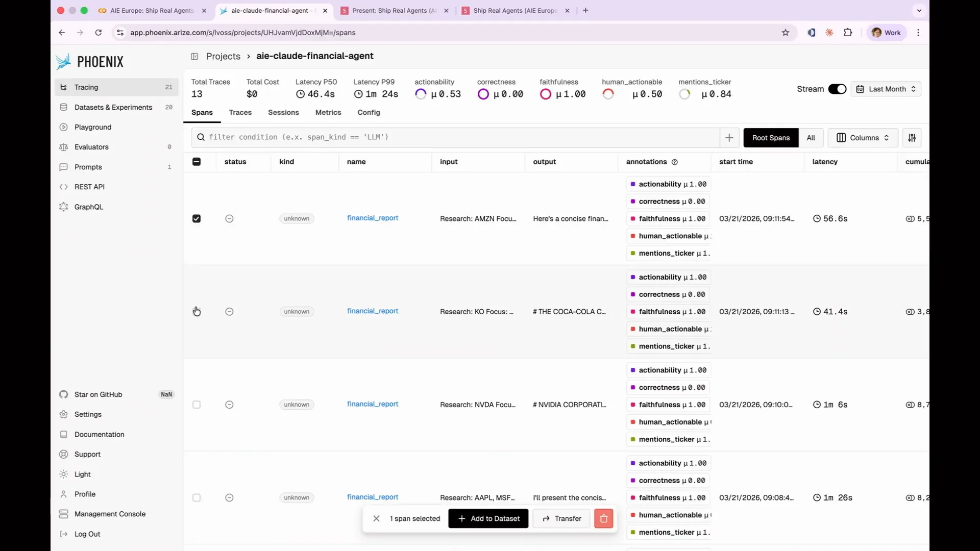Click actionability annotation in AMZN row
The image size is (980, 551).
point(669,184)
